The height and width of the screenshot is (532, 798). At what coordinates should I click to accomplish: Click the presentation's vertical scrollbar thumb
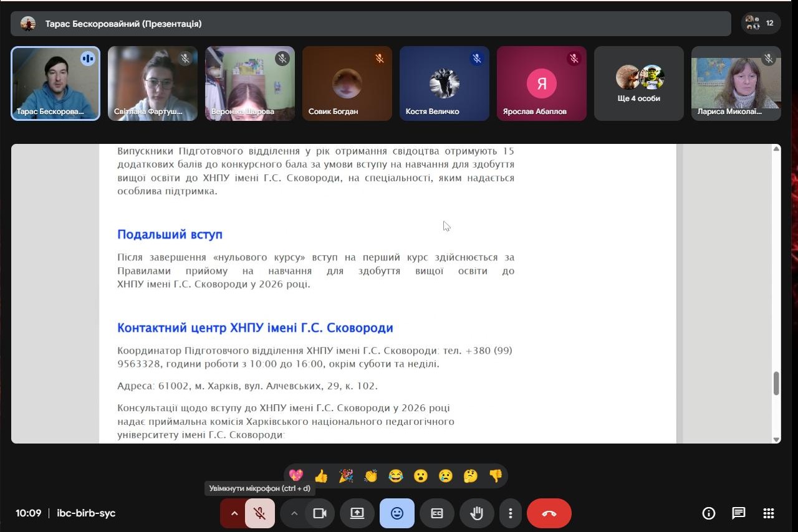pos(776,383)
